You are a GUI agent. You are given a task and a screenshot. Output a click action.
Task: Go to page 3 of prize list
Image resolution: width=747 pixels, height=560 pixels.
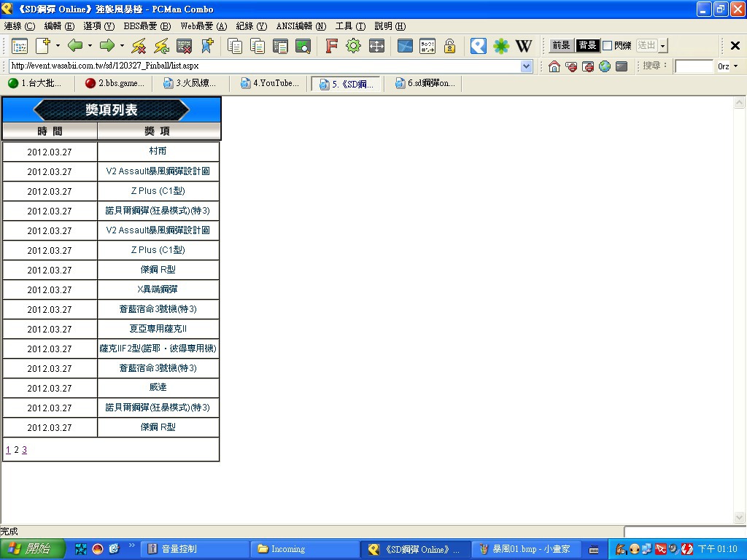pos(24,450)
